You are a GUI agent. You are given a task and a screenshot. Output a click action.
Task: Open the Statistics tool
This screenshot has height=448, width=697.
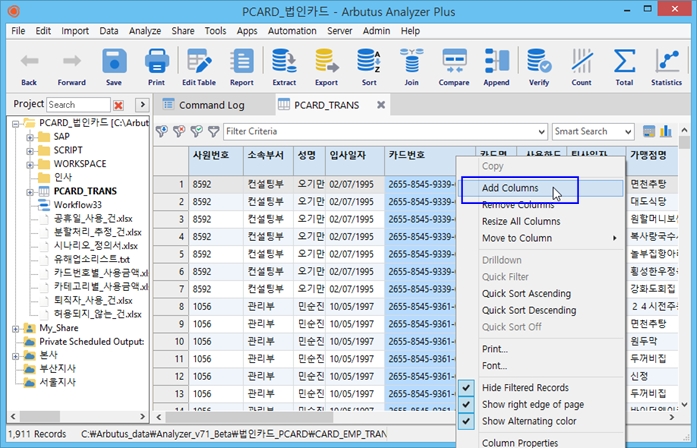click(x=666, y=67)
